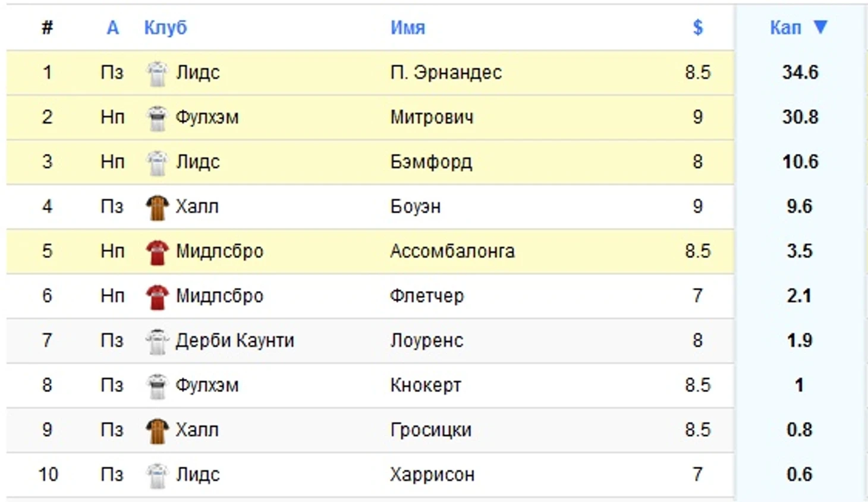Screen dimensions: 868x502
Task: Click the Фулхэм shirt icon next to Митрович
Action: [157, 117]
